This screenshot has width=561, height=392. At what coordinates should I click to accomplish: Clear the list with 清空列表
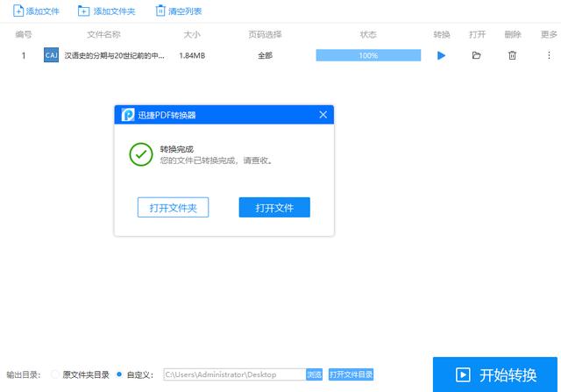(179, 11)
